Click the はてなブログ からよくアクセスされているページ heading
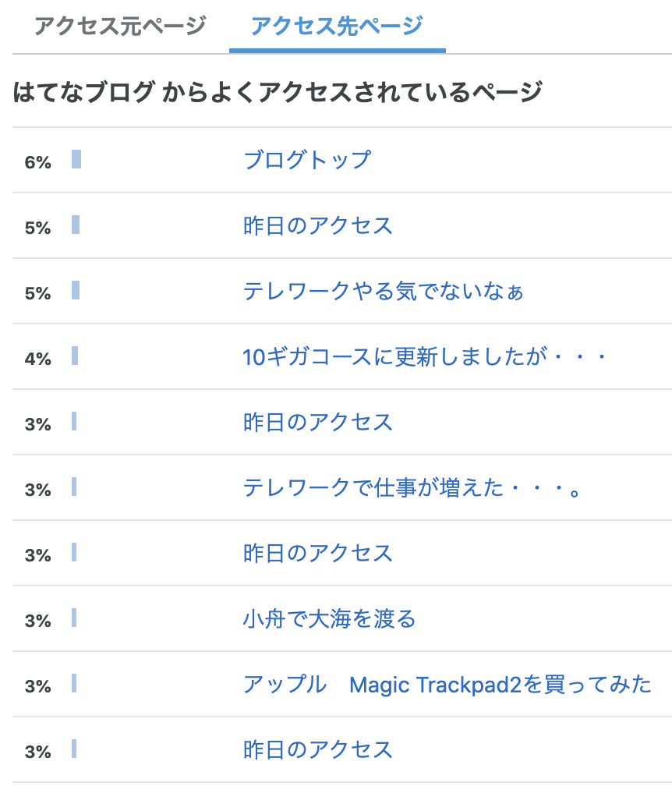The height and width of the screenshot is (786, 672). point(278,92)
